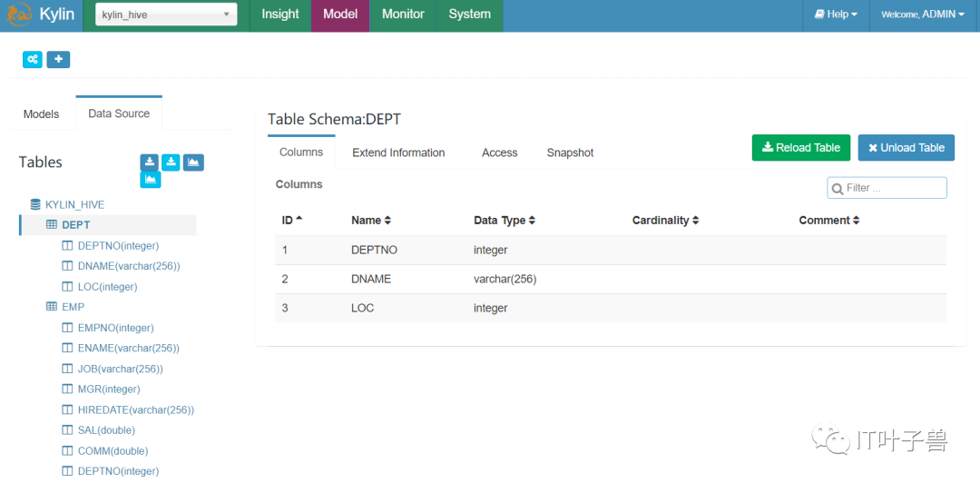Viewport: 980px width, 483px height.
Task: Click column icon beside HIREDATE(varchar(256))
Action: tap(67, 409)
